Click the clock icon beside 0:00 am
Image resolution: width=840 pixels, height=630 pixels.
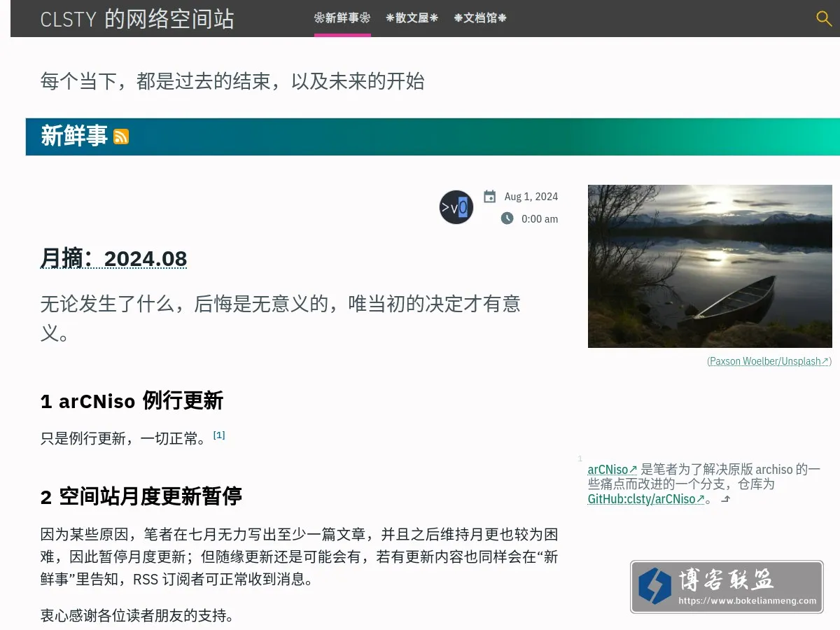point(507,218)
